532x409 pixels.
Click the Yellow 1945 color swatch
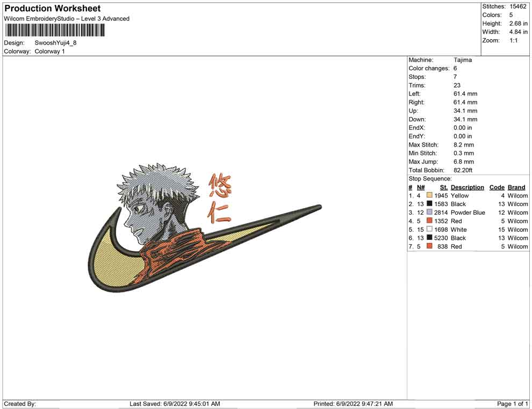(429, 195)
